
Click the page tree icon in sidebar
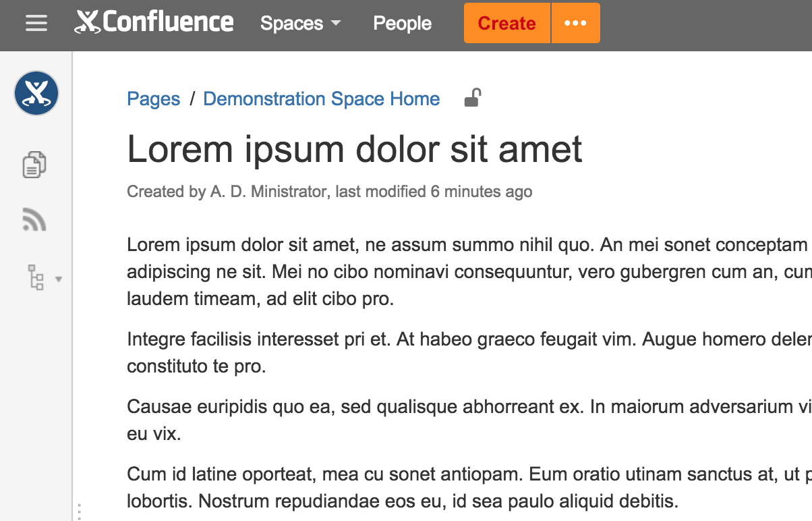(36, 277)
